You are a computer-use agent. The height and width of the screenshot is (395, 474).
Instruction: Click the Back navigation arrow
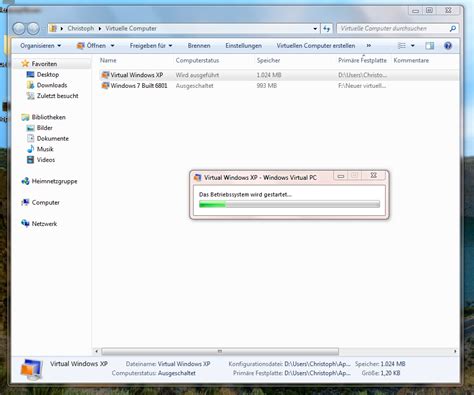pos(19,29)
